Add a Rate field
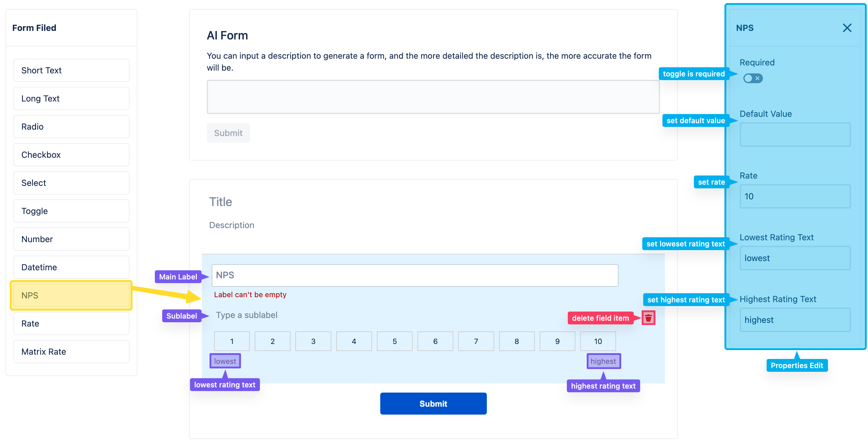Image resolution: width=868 pixels, height=447 pixels. [x=71, y=323]
